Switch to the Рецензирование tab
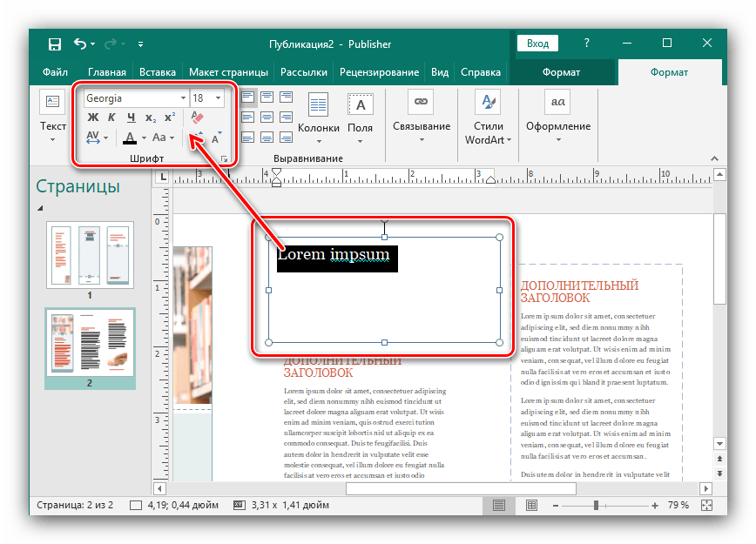The image size is (756, 544). (x=379, y=72)
